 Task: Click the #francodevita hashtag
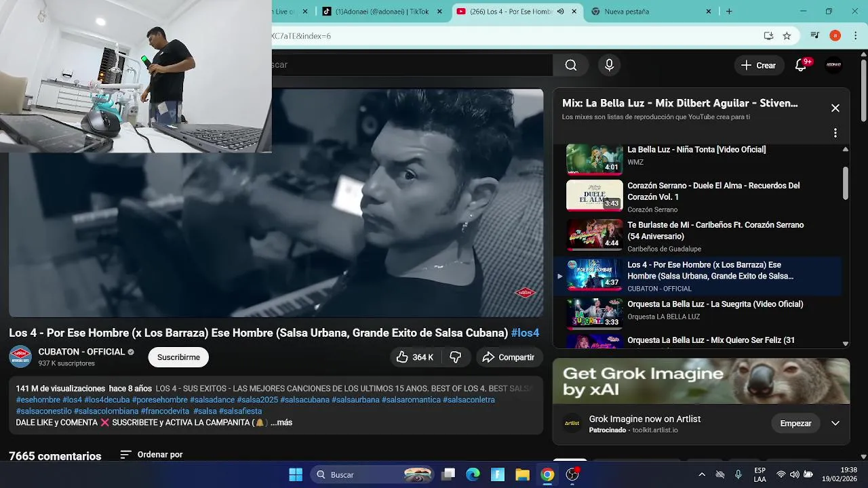[165, 411]
